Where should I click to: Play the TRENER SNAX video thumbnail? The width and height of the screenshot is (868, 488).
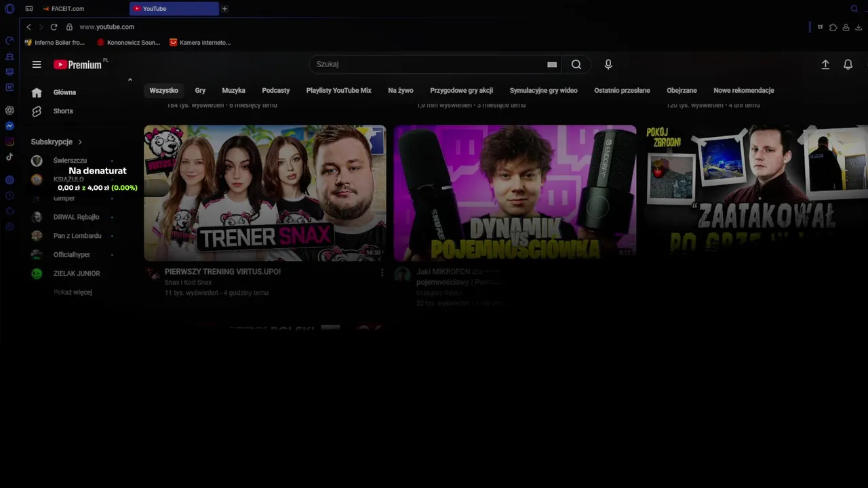coord(265,192)
